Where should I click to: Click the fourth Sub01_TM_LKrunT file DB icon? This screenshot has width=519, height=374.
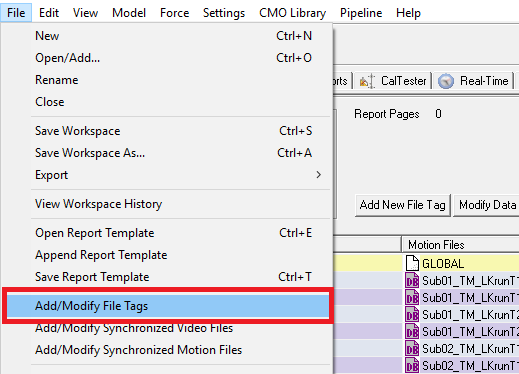[412, 332]
